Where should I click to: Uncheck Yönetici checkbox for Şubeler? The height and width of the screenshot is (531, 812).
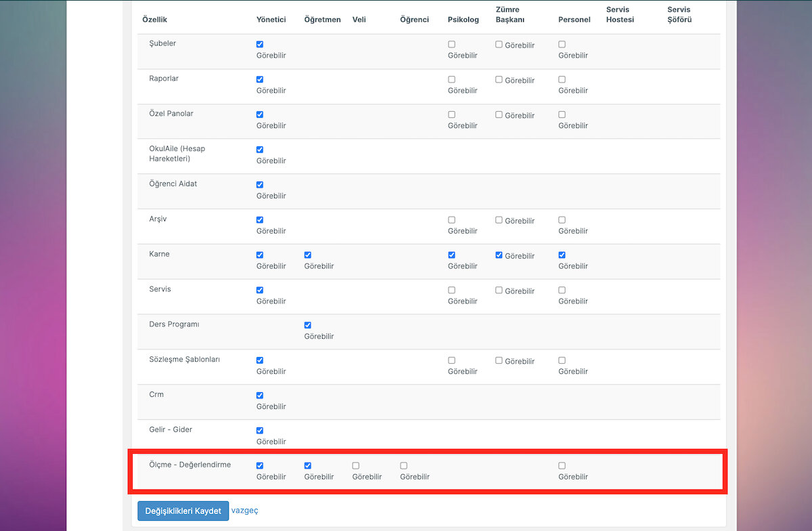click(x=260, y=44)
